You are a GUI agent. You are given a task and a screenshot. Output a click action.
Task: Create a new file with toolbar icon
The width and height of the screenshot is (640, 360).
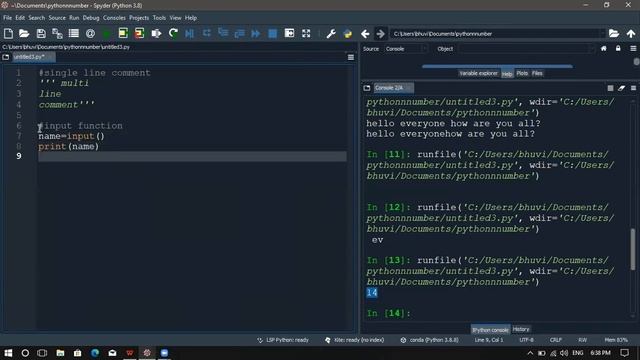pyautogui.click(x=8, y=33)
